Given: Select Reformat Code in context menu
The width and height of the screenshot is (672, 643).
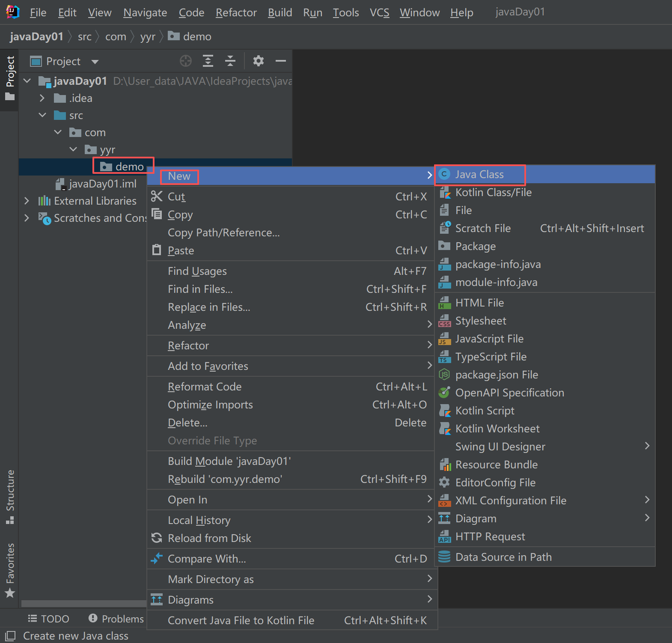Looking at the screenshot, I should pyautogui.click(x=291, y=387).
